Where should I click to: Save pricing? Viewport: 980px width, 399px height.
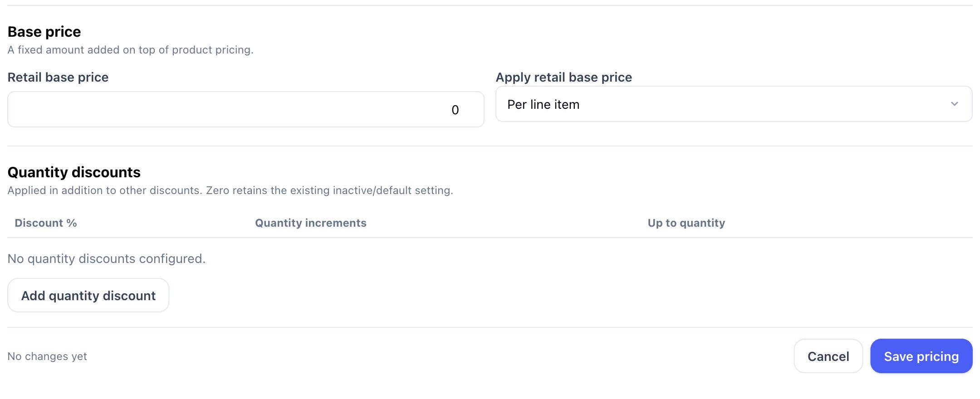[x=921, y=356]
